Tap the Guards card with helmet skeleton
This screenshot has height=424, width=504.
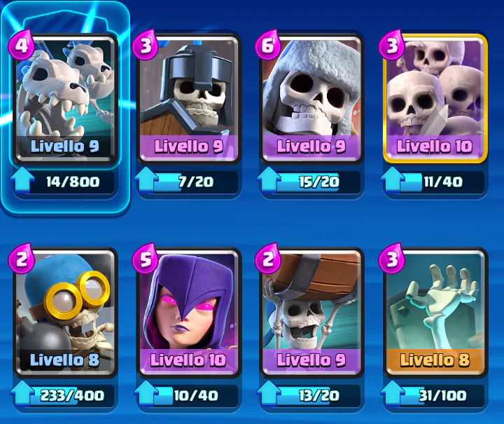coord(189,99)
